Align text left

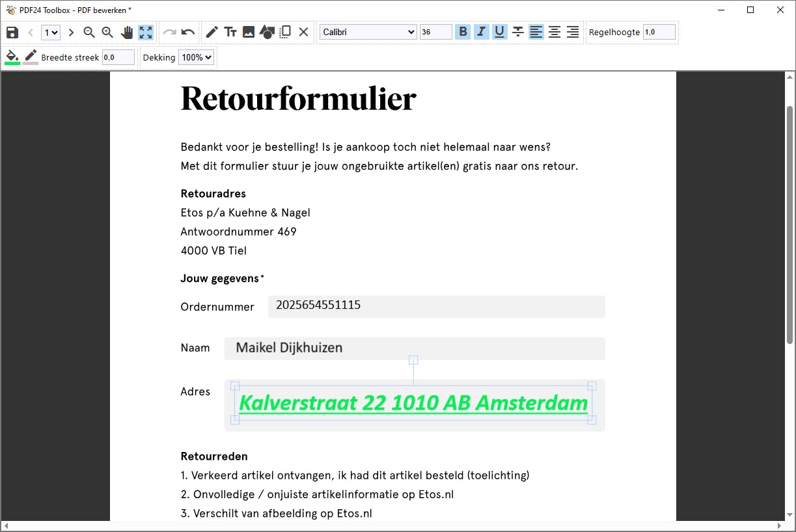pyautogui.click(x=536, y=32)
